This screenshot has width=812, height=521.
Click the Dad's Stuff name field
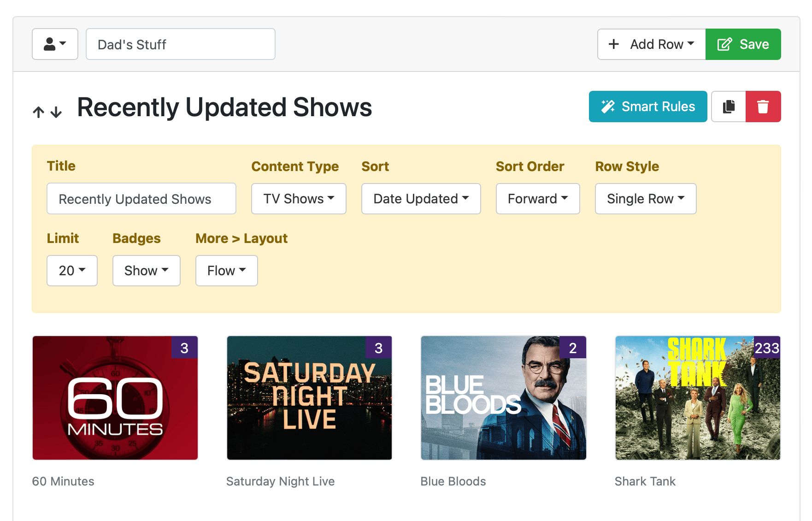pyautogui.click(x=180, y=44)
